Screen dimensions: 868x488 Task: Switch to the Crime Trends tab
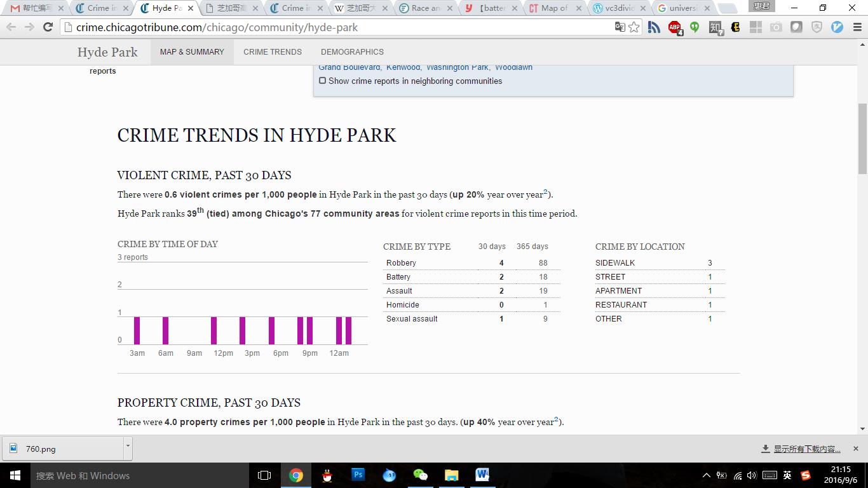(x=273, y=52)
